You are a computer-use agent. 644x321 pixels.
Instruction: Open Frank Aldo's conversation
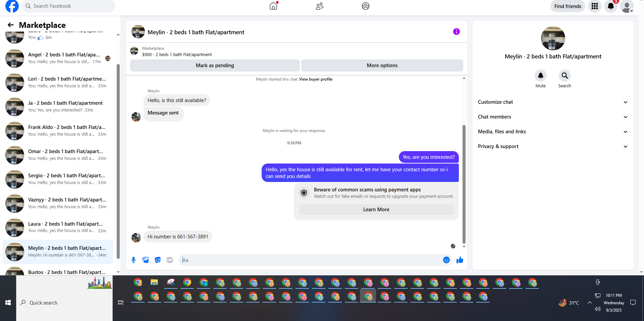[x=58, y=131]
